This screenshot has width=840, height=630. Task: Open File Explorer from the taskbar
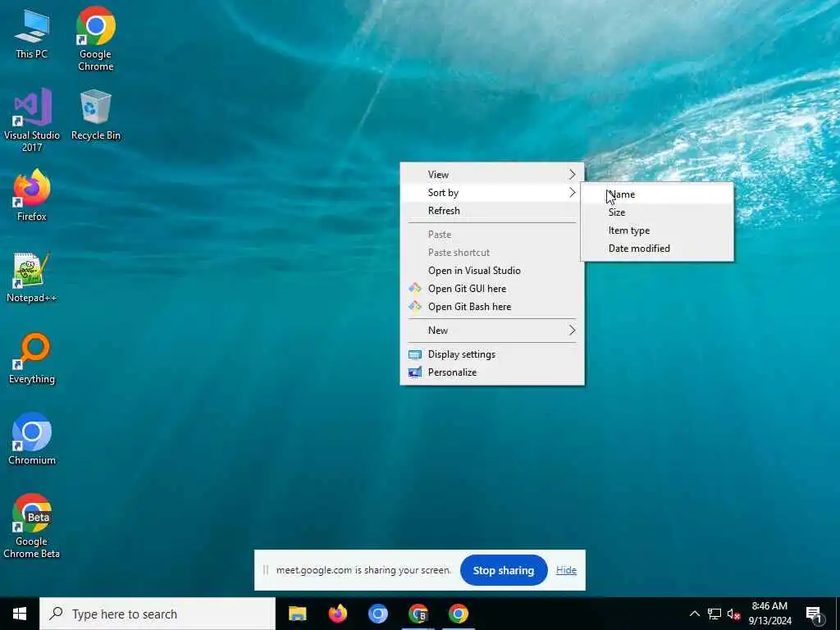[297, 614]
